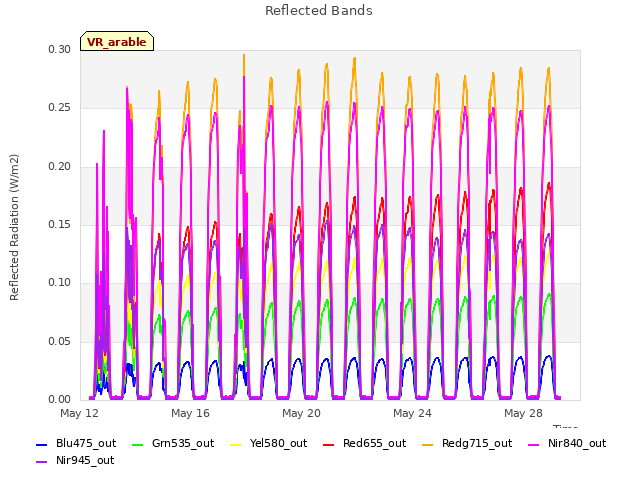640x480 pixels.
Task: Click the 0.05 y-axis tick label
Action: 60,341
